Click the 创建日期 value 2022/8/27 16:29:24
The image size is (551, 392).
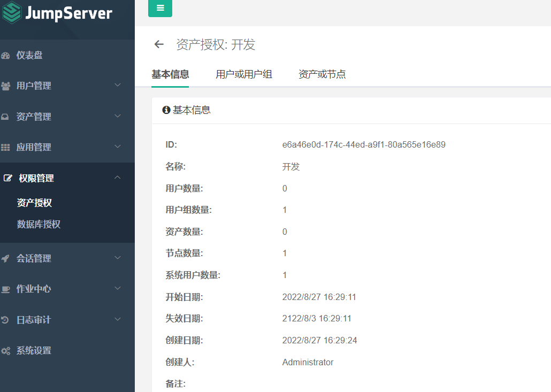click(319, 340)
